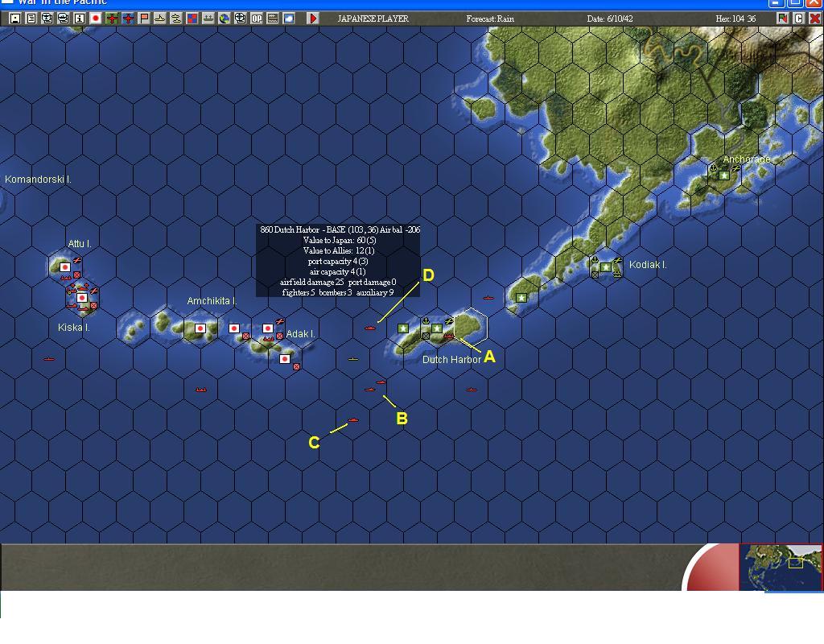The height and width of the screenshot is (644, 824).
Task: Open the document list report icon
Action: point(31,19)
